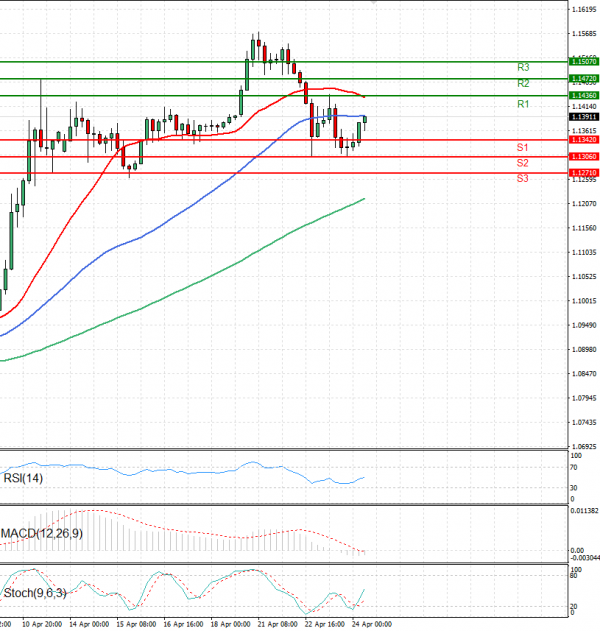Click the 22 Apr 16:00 time label
600x631 pixels.
tap(324, 624)
